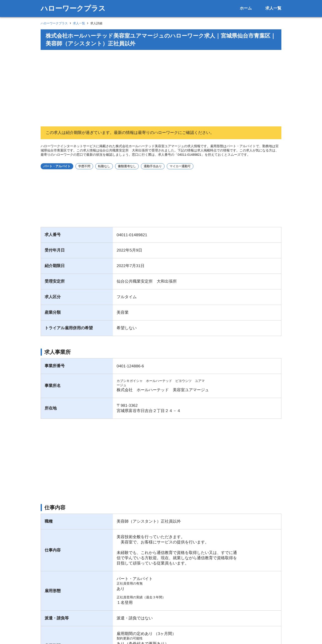Click 美容師（アシスタント）正社員以外 value
Screen dimensions: 322x644
click(x=149, y=521)
